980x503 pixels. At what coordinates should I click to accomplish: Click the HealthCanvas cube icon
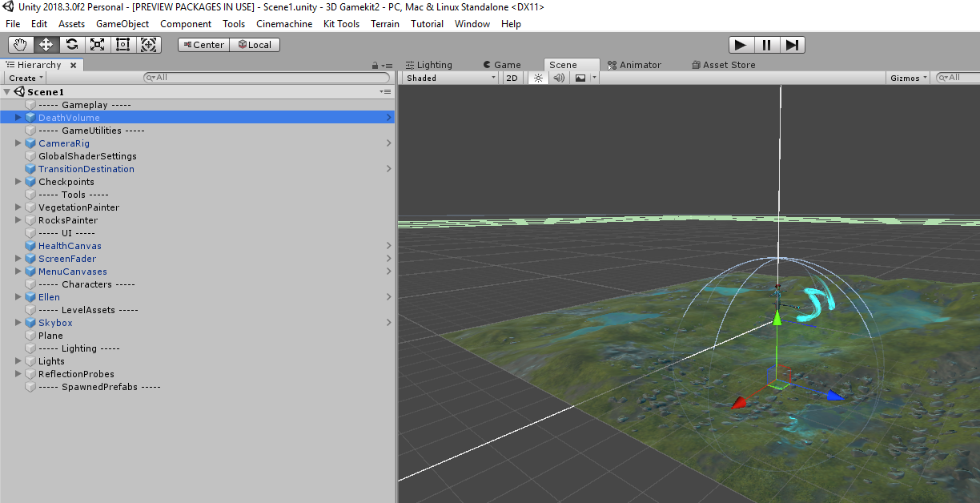click(x=30, y=246)
